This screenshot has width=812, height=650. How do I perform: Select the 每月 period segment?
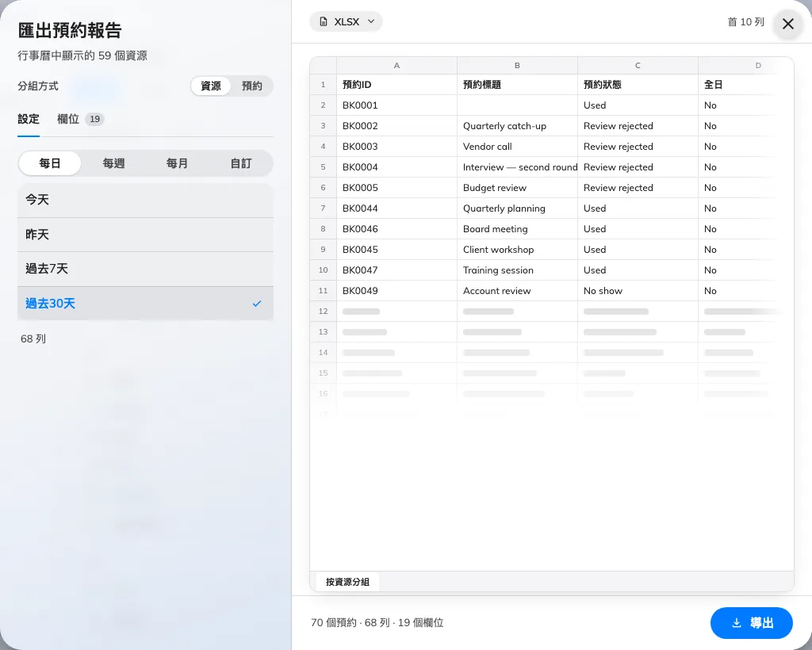click(177, 163)
